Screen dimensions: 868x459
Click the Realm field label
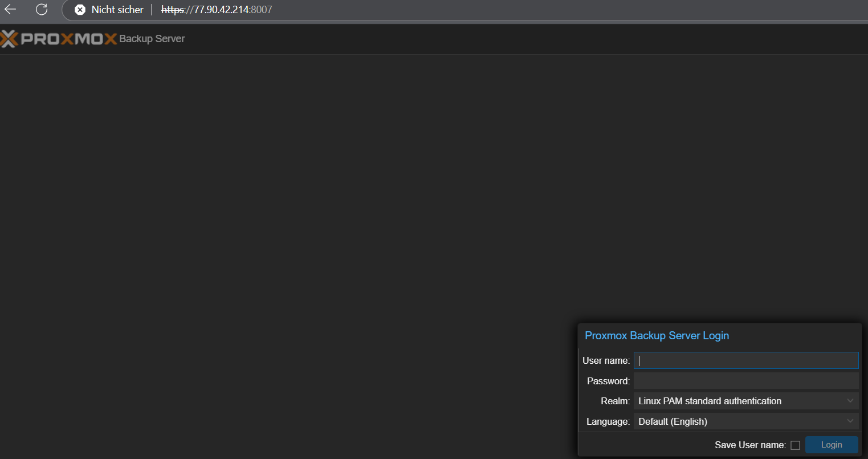[616, 401]
